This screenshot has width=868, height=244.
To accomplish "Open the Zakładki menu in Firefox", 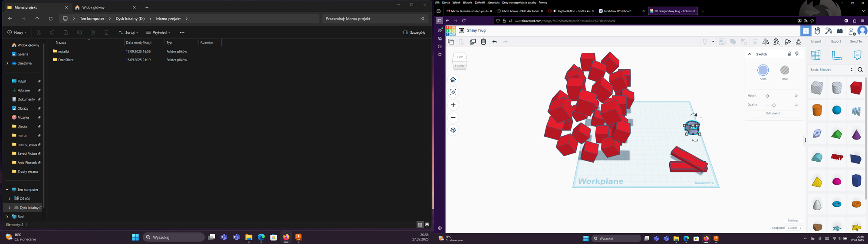I will click(x=480, y=3).
